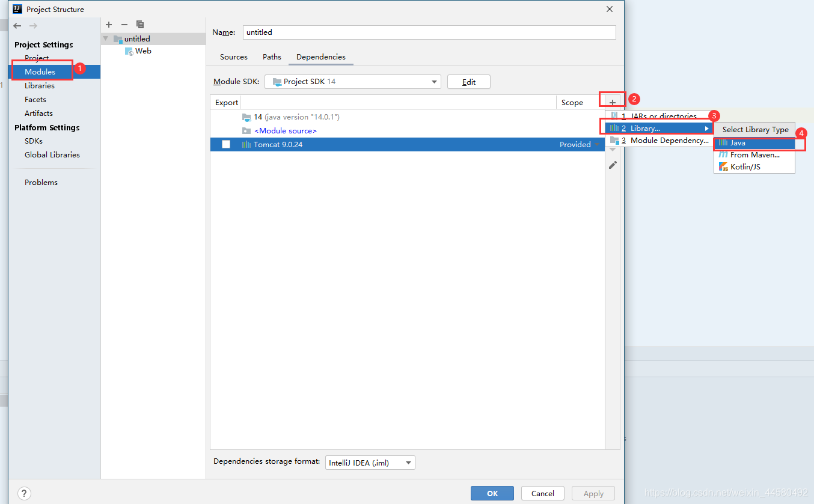
Task: Choose Library... from the add menu
Action: [x=659, y=129]
